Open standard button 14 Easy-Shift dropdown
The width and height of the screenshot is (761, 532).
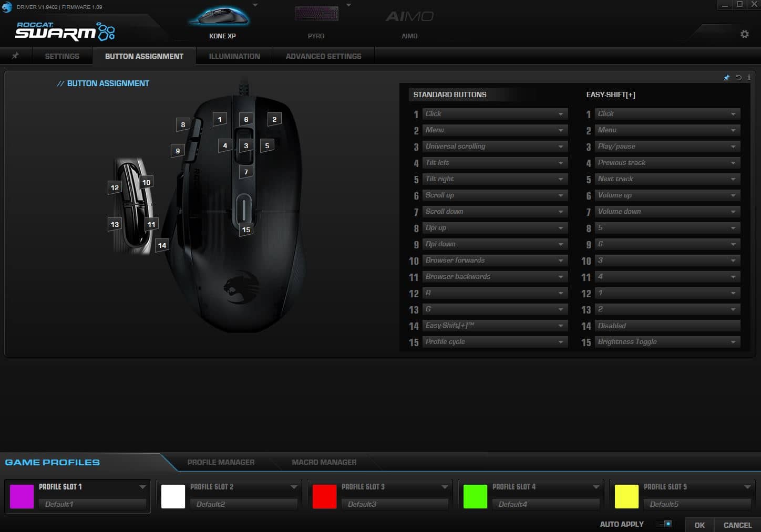pos(495,325)
